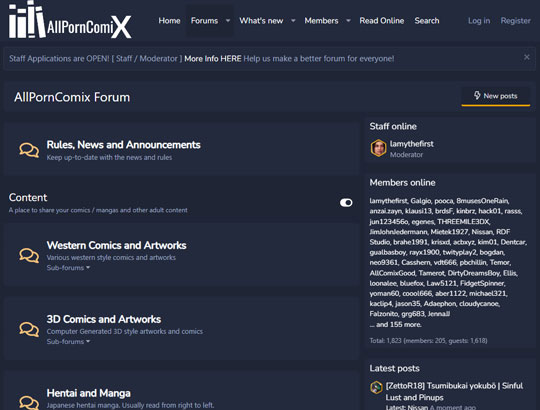The width and height of the screenshot is (540, 410).
Task: Toggle the Content category collapse switch
Action: (346, 203)
